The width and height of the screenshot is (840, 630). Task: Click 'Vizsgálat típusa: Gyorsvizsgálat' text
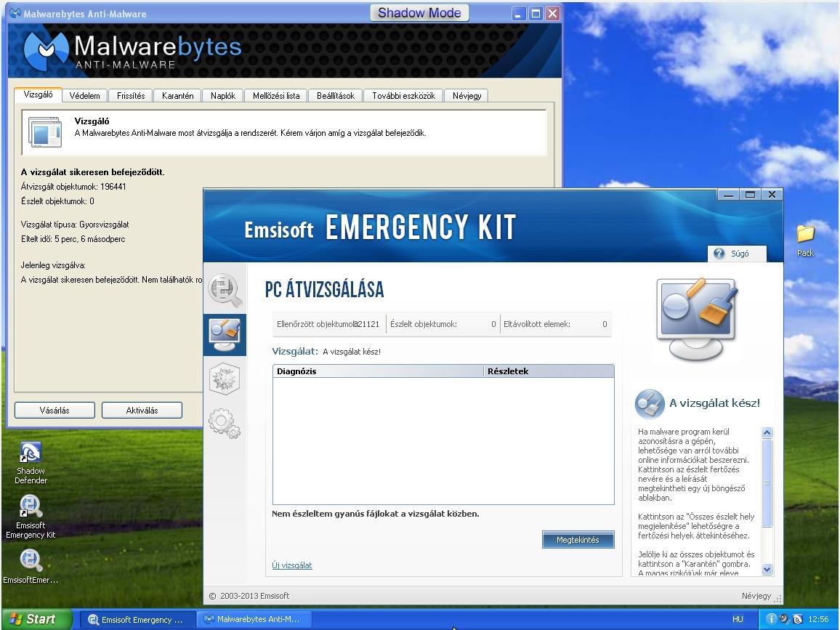(x=75, y=225)
